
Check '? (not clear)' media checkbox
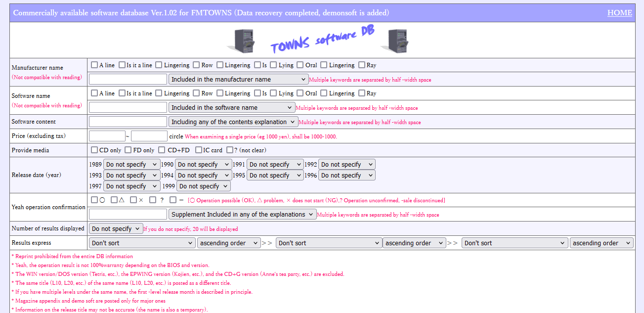[x=230, y=150]
